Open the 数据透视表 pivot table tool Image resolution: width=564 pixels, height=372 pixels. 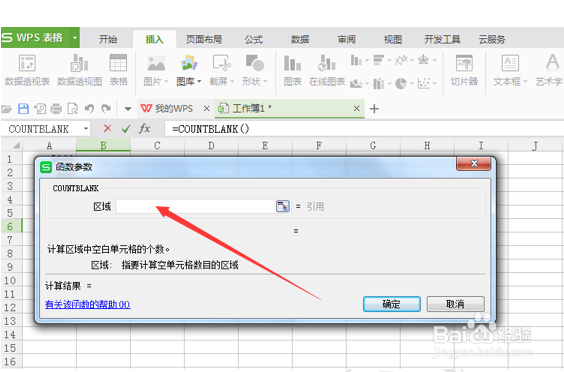coord(27,71)
